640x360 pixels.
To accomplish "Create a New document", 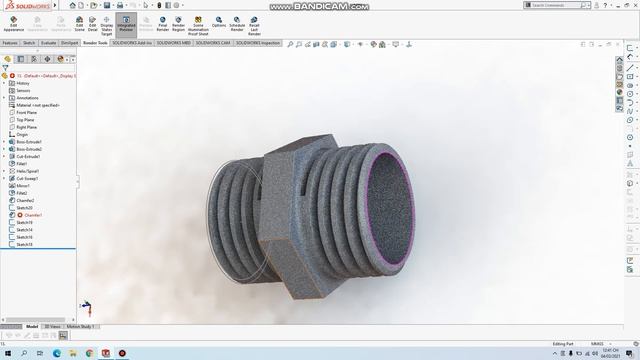I will (81, 5).
